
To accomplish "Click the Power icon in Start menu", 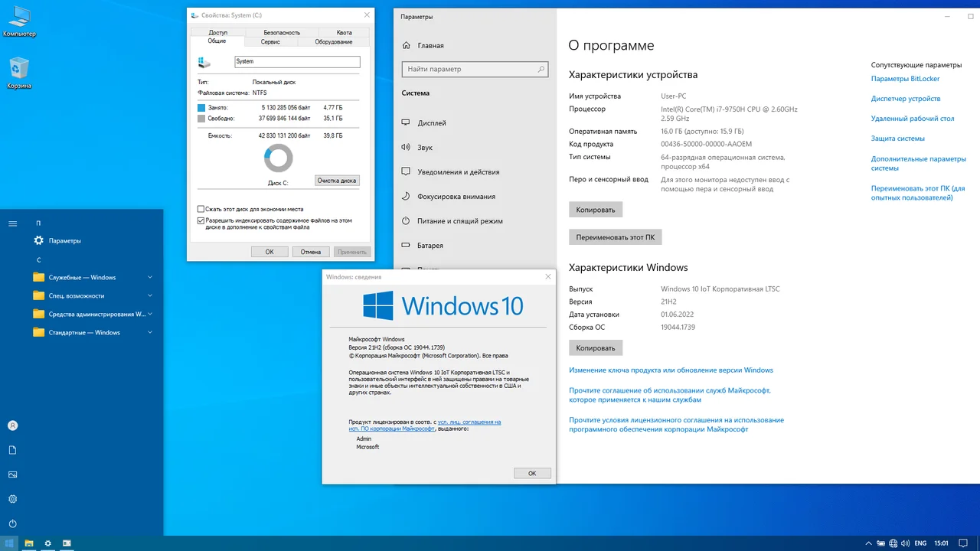I will (x=12, y=523).
